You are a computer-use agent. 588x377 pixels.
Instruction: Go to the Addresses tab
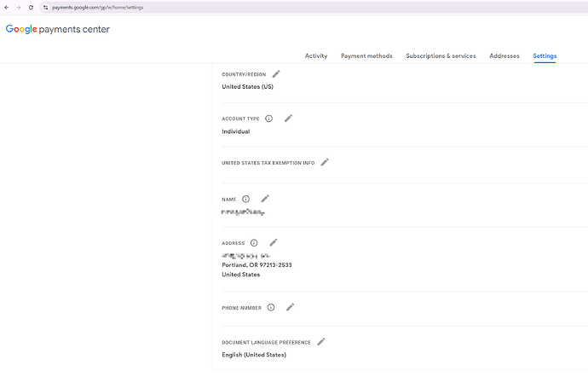(504, 55)
